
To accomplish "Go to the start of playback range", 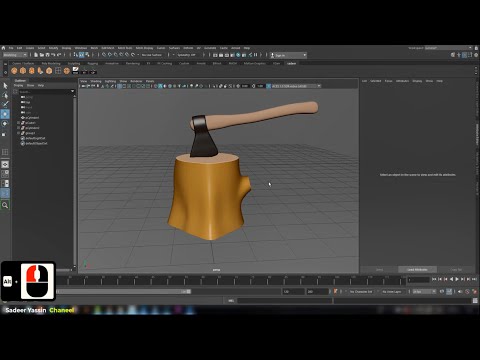I will coord(434,279).
